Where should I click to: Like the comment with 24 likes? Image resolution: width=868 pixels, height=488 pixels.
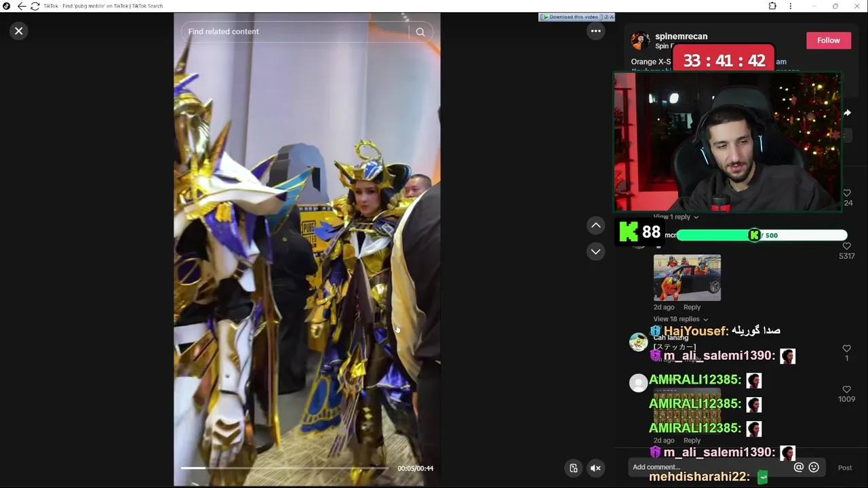[846, 193]
